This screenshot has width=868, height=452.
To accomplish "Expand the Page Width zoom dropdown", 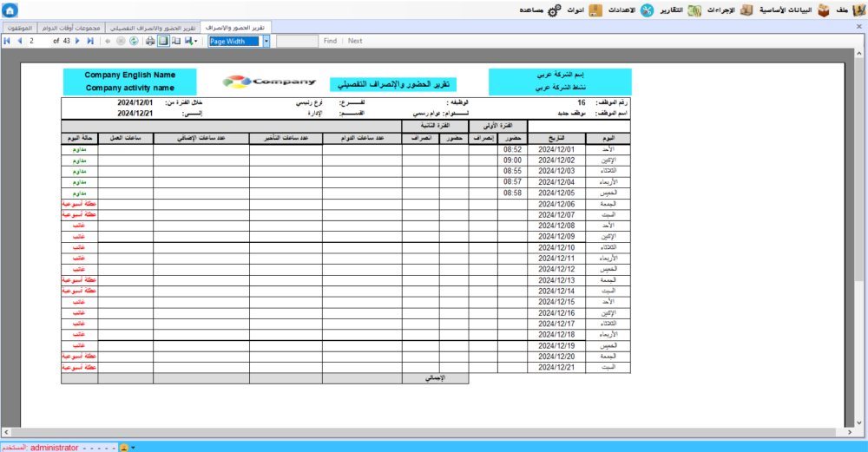I will point(266,41).
